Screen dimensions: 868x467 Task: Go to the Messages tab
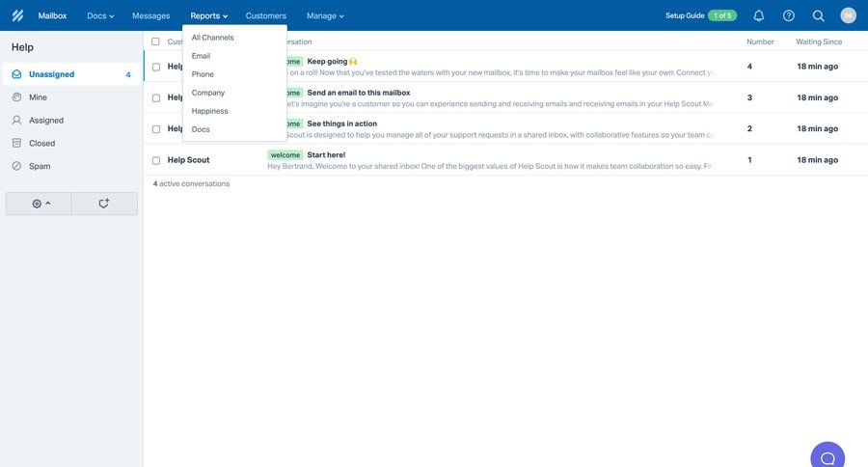tap(151, 15)
